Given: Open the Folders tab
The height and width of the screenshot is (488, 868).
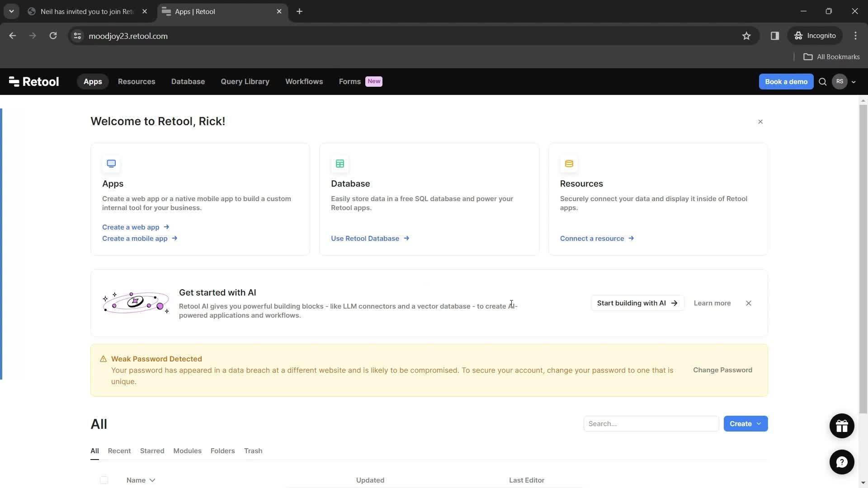Looking at the screenshot, I should [222, 451].
